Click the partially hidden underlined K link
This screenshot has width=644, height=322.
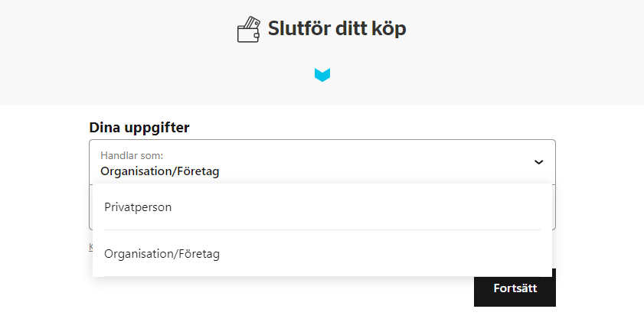tap(91, 246)
